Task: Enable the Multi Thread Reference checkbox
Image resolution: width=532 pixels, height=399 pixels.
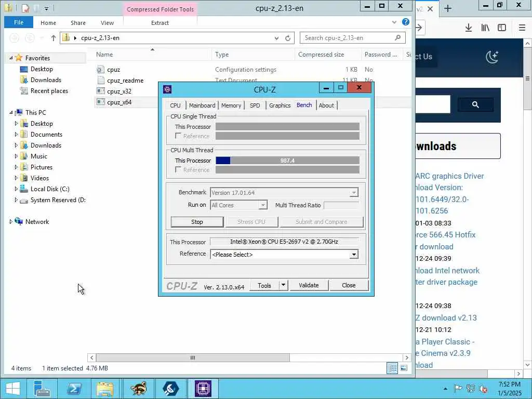Action: pyautogui.click(x=178, y=169)
